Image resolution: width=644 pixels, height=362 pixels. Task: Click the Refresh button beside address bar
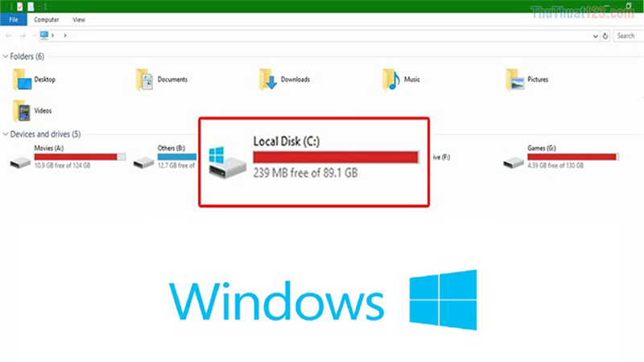tap(605, 36)
